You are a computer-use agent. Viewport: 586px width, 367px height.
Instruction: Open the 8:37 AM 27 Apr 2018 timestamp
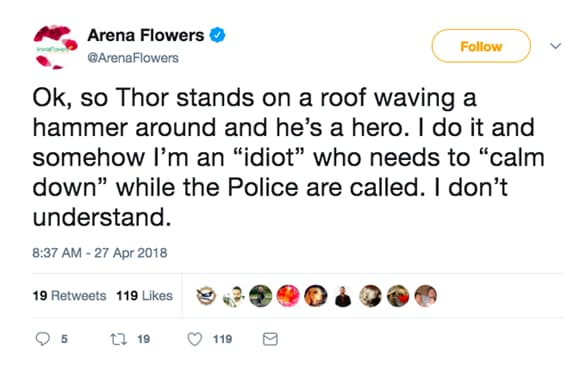click(x=100, y=253)
